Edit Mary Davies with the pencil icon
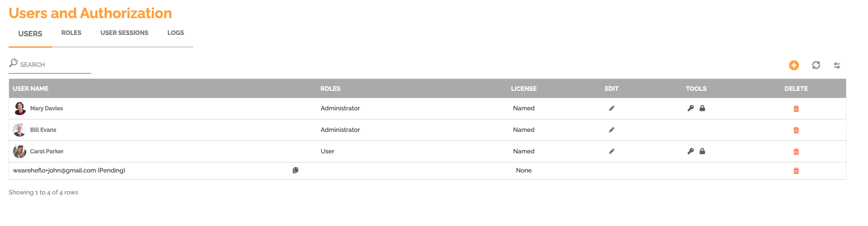868x226 pixels. 612,108
